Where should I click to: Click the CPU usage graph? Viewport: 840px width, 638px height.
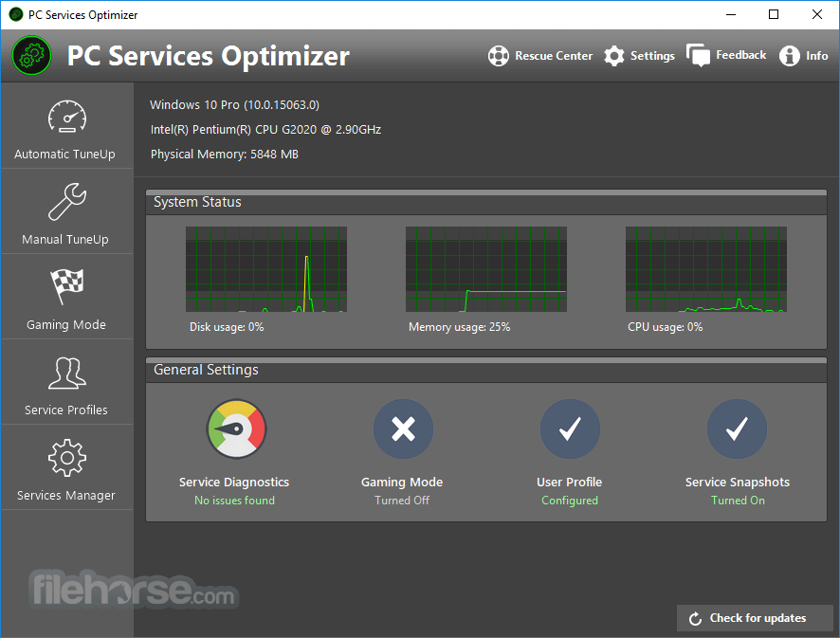coord(706,269)
